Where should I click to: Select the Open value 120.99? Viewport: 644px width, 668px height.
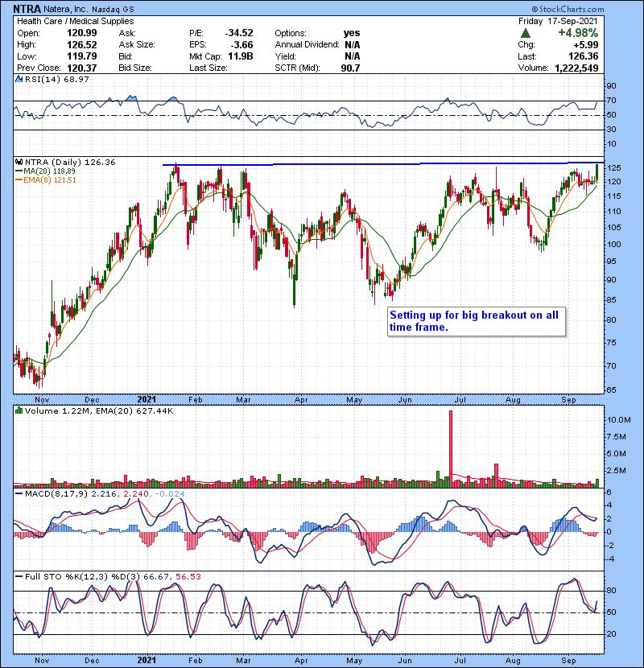[82, 33]
